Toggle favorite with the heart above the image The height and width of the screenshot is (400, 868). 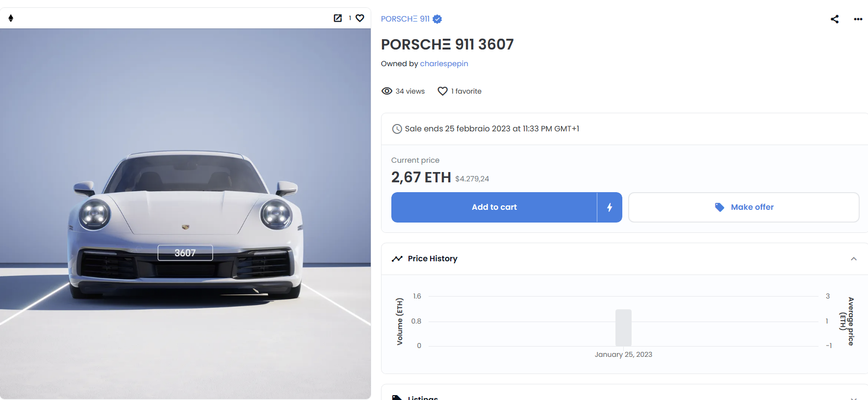pos(360,18)
